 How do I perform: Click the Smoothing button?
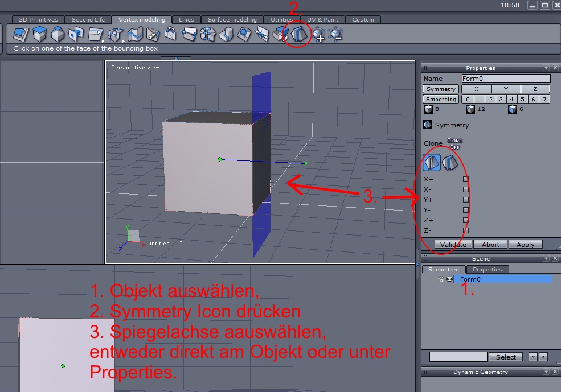441,100
